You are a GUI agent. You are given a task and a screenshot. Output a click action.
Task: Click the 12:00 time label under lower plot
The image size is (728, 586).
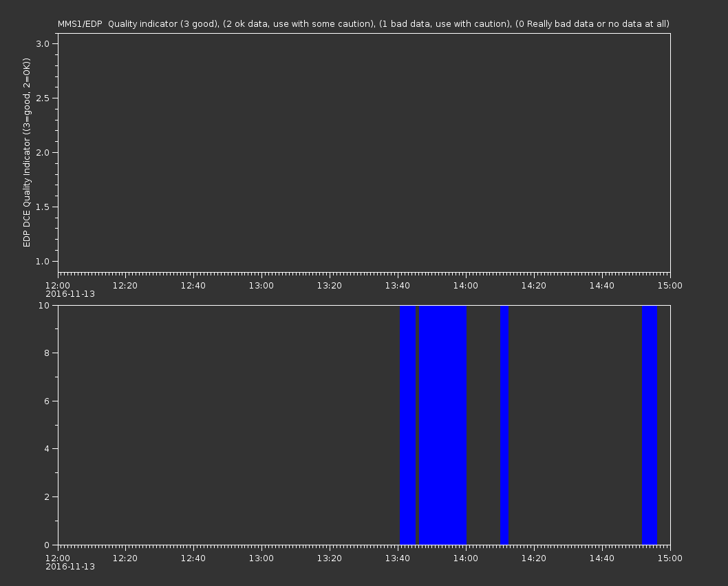tap(58, 558)
